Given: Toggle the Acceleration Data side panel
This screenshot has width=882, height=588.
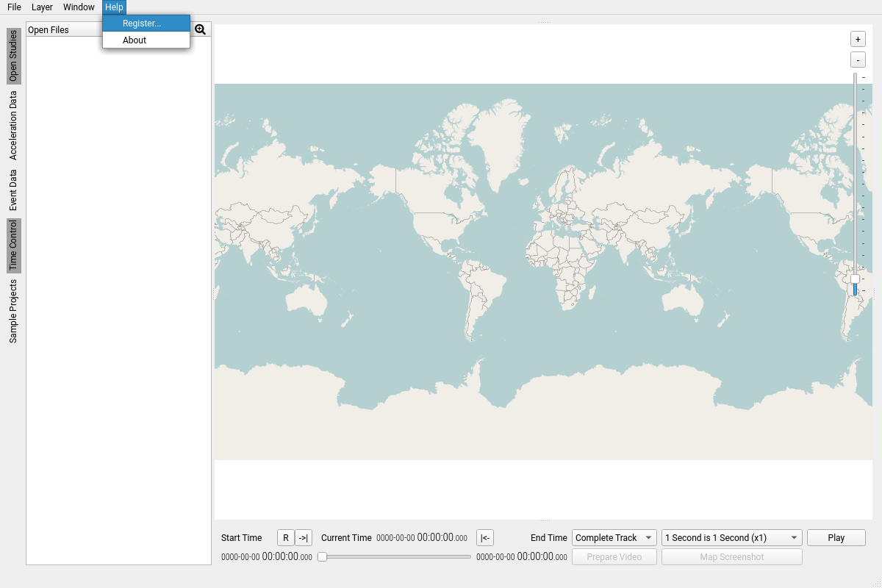Looking at the screenshot, I should click(x=14, y=126).
